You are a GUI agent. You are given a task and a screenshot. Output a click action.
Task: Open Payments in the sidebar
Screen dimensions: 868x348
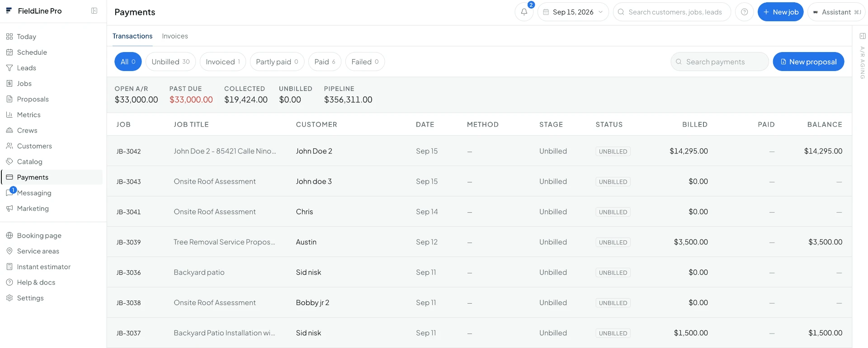point(52,177)
